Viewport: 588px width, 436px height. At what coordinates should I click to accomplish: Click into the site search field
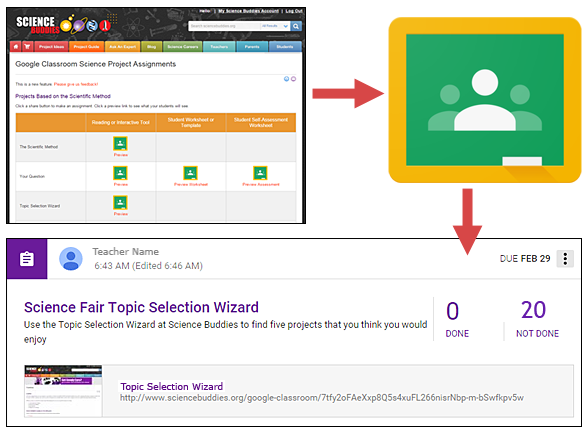tap(224, 26)
